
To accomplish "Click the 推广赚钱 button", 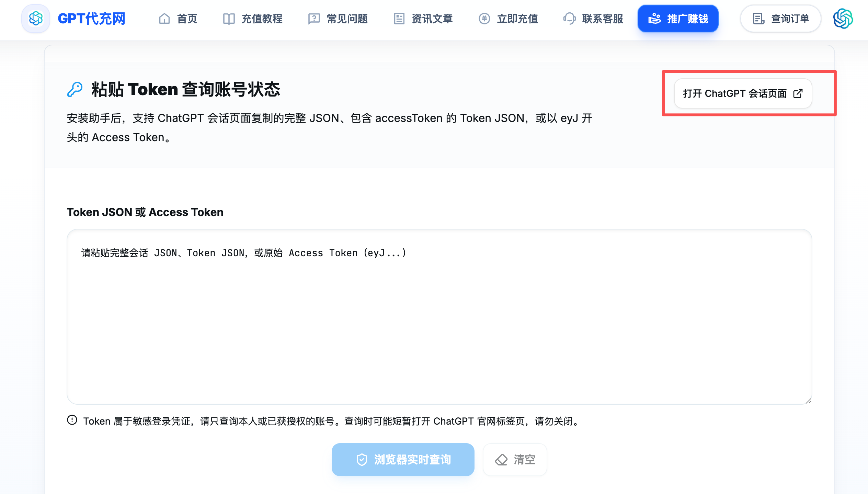I will (x=678, y=19).
